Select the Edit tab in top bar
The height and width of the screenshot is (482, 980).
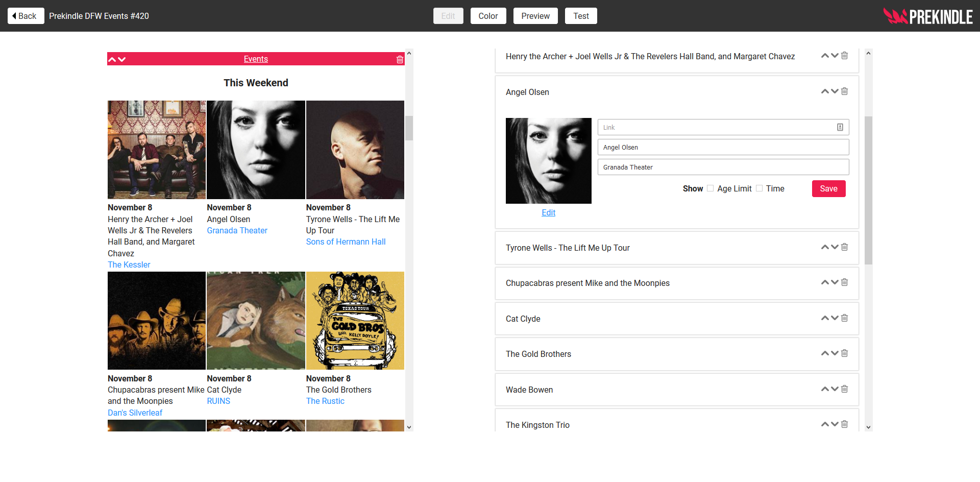pyautogui.click(x=448, y=16)
